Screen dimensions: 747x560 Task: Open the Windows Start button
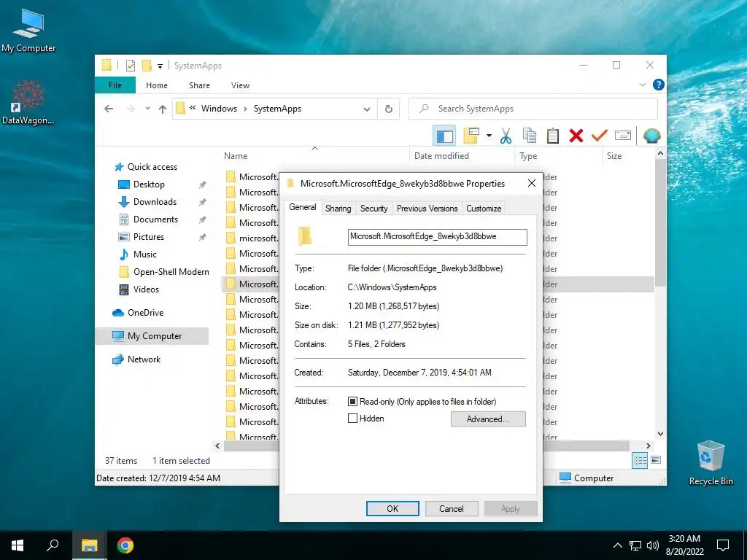pos(18,545)
